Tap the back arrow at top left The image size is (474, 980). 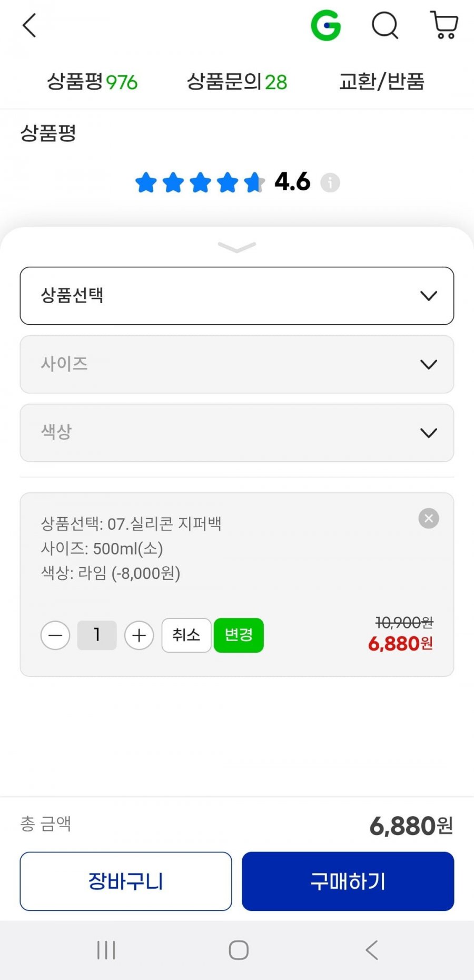(x=29, y=26)
